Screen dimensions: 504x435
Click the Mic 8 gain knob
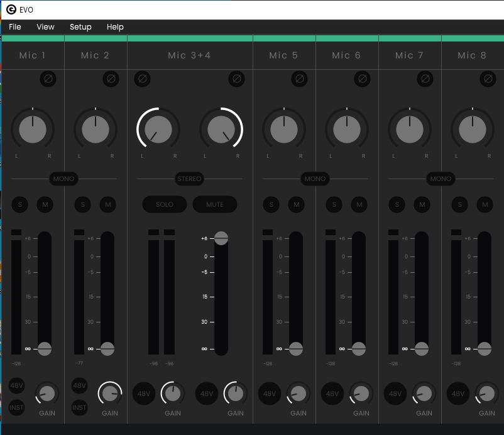487,394
